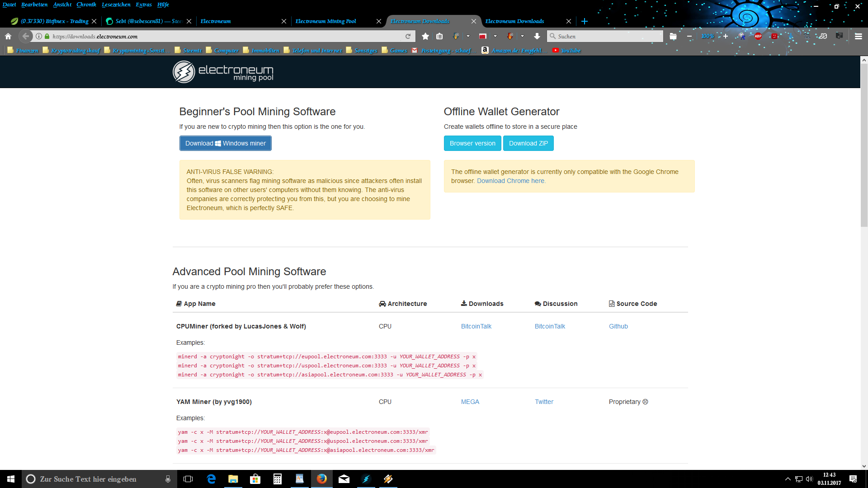Image resolution: width=868 pixels, height=488 pixels.
Task: Click the bookmark star icon
Action: coord(425,36)
